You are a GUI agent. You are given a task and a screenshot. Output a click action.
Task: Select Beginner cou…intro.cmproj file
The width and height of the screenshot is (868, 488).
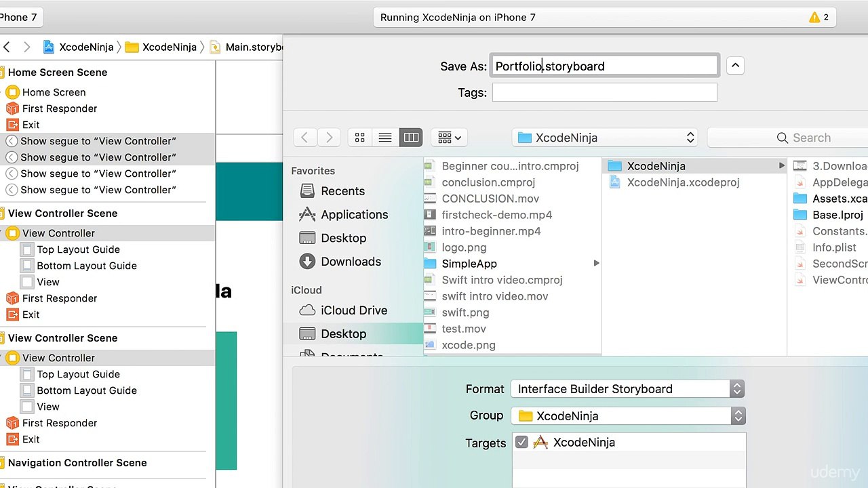(x=510, y=166)
